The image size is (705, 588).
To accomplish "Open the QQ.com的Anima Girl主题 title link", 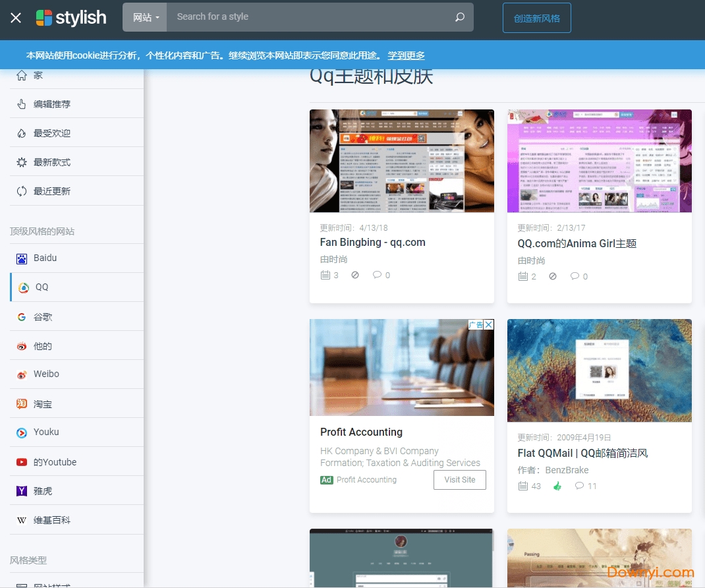I will 577,243.
